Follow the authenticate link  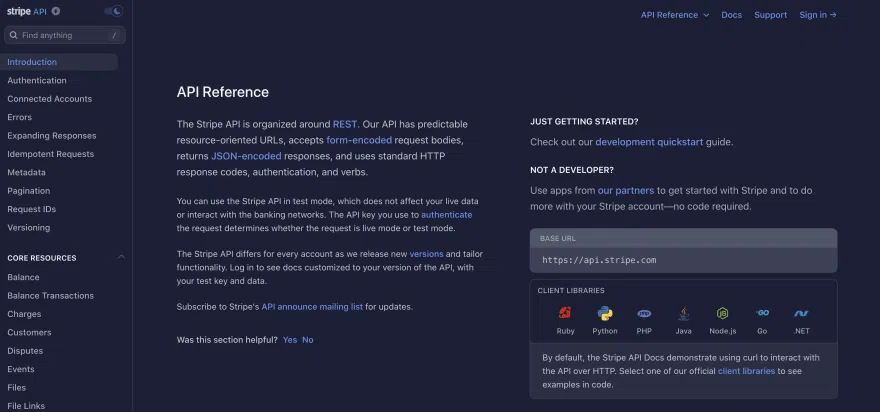(x=447, y=215)
